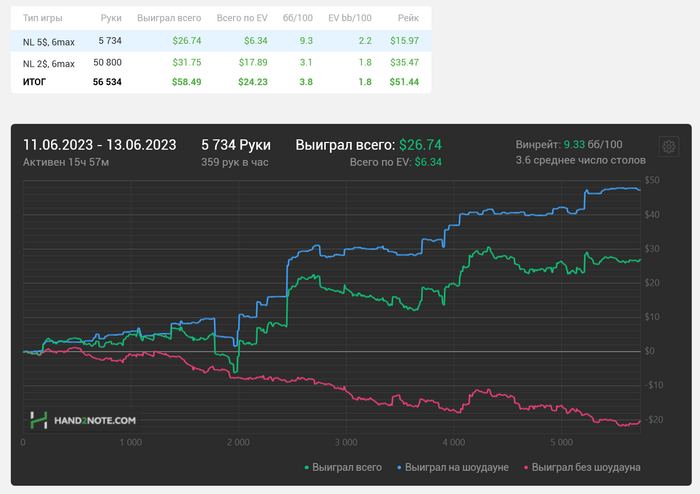The width and height of the screenshot is (700, 494).
Task: Click 'Винрейт: 9.33 бб/100' text
Action: [x=569, y=145]
